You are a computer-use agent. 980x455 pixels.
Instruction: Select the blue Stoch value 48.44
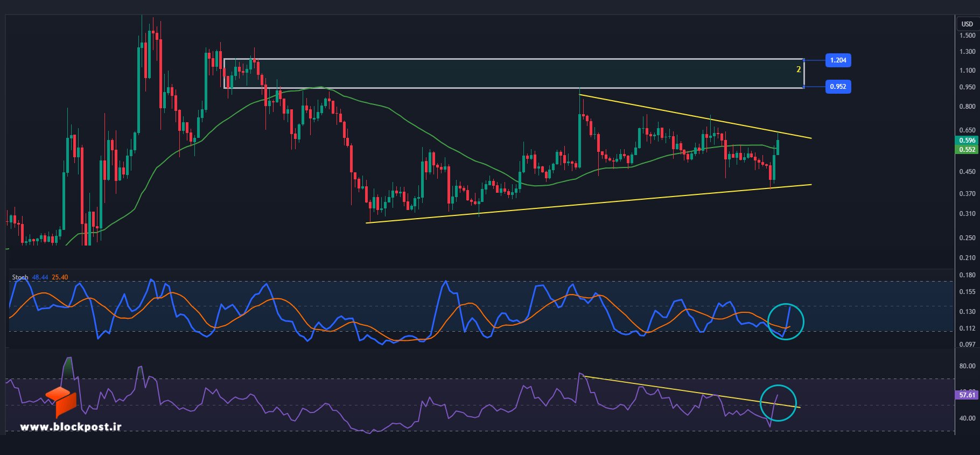(40, 277)
